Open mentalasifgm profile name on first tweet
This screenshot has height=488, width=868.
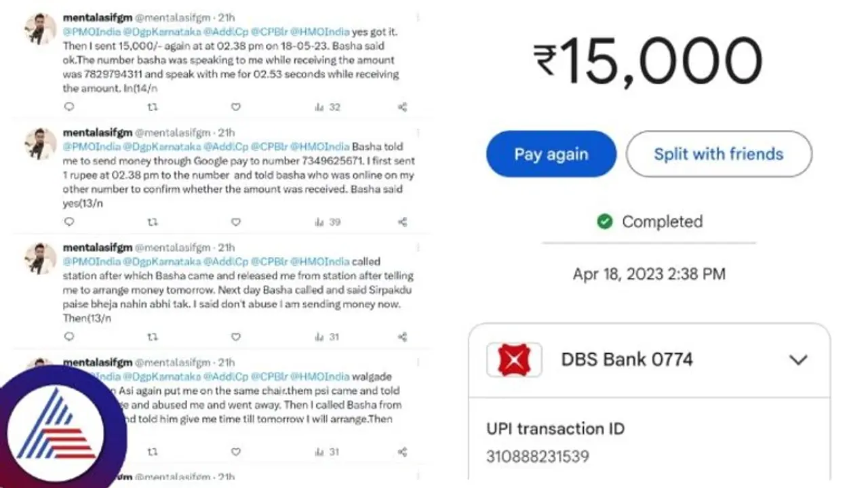[98, 17]
